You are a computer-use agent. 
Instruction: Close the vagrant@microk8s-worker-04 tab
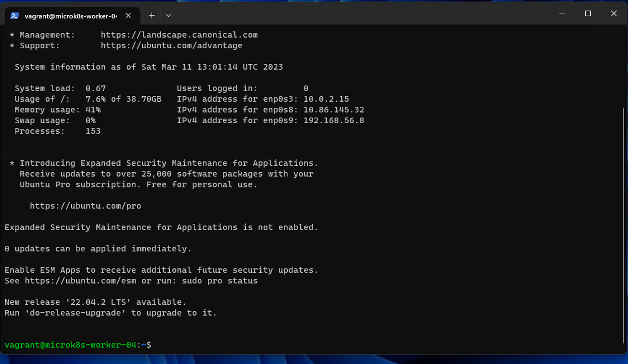[x=128, y=16]
